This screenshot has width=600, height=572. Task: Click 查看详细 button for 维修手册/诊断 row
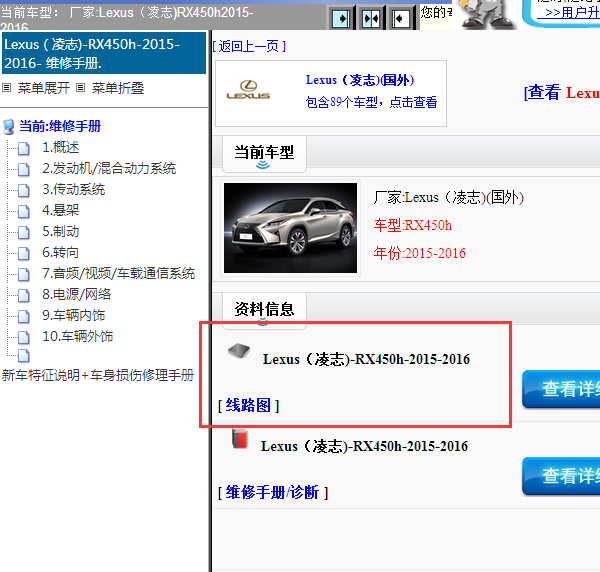click(x=561, y=476)
